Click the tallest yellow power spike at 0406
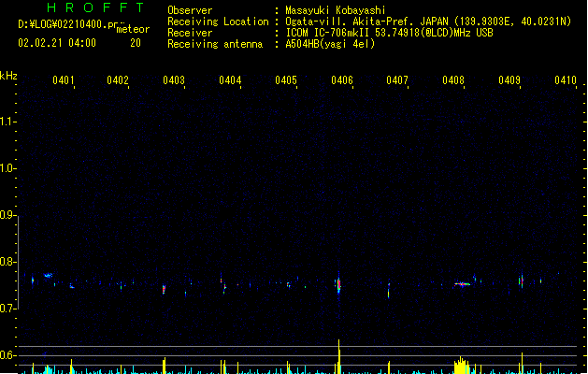The image size is (588, 374). (339, 356)
